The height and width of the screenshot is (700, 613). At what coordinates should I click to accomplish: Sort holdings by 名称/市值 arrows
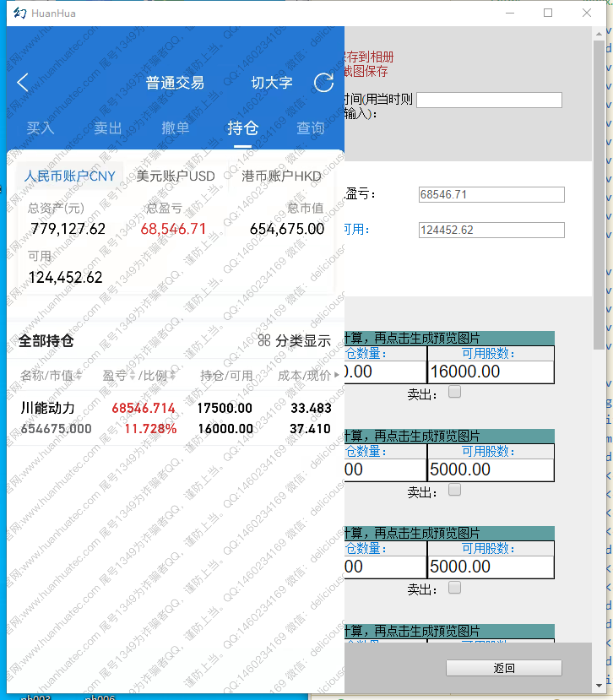[x=79, y=376]
